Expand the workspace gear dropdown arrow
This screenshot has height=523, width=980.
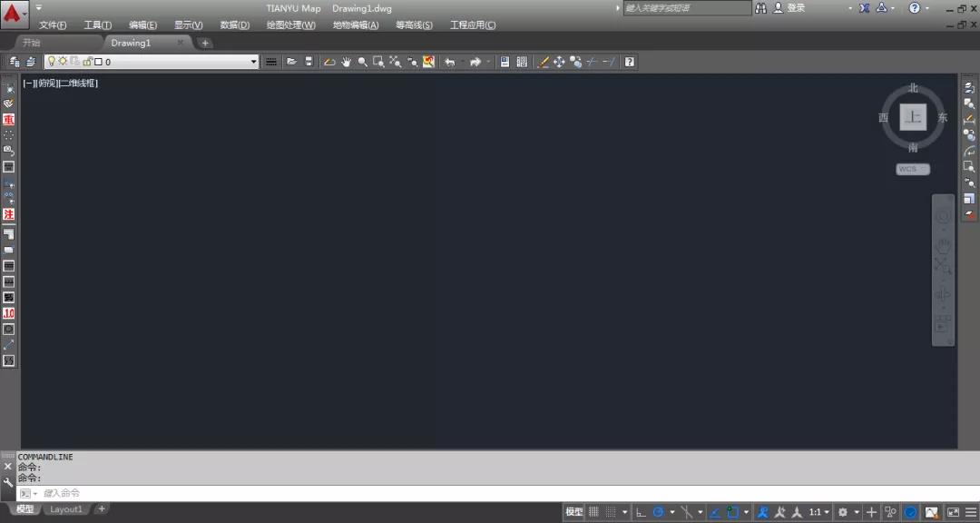[857, 512]
